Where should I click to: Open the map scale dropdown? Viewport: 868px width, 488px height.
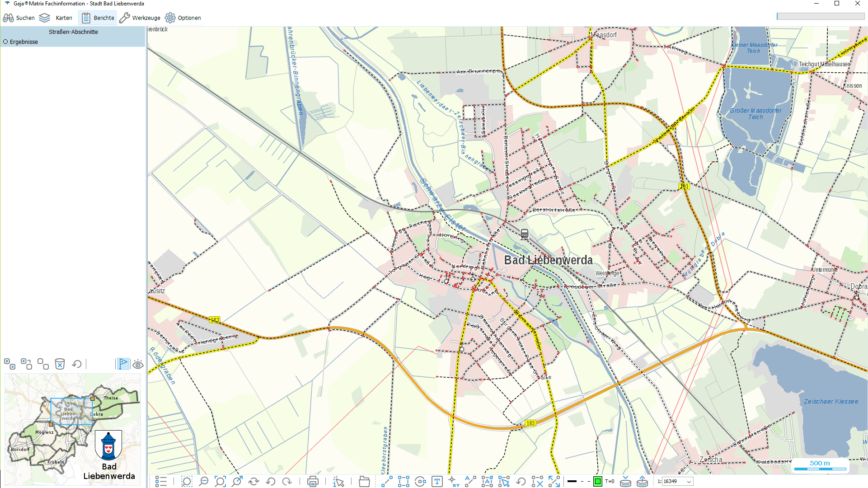(689, 482)
